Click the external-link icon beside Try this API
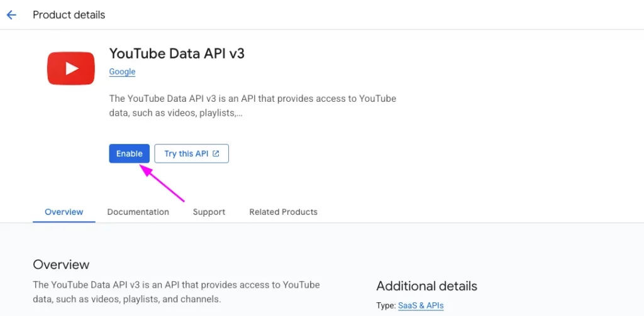 216,154
